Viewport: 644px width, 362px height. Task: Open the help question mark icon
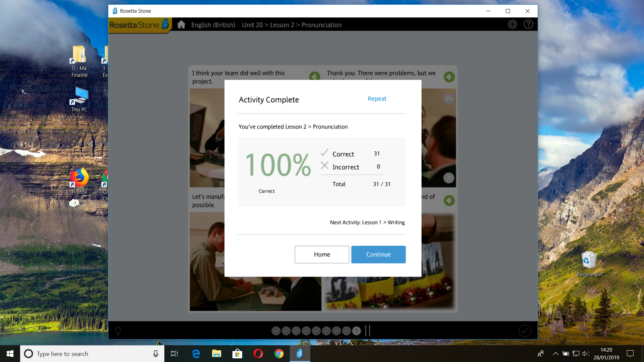pyautogui.click(x=528, y=24)
